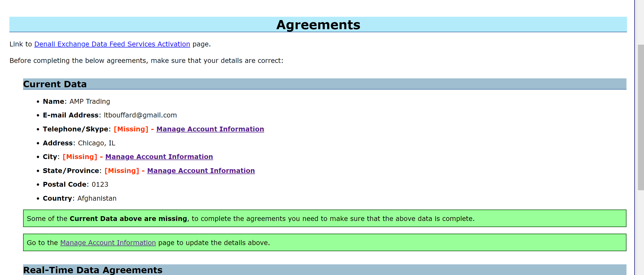Click Manage Account Information beside City
Screen dimensions: 644x275
click(x=159, y=157)
